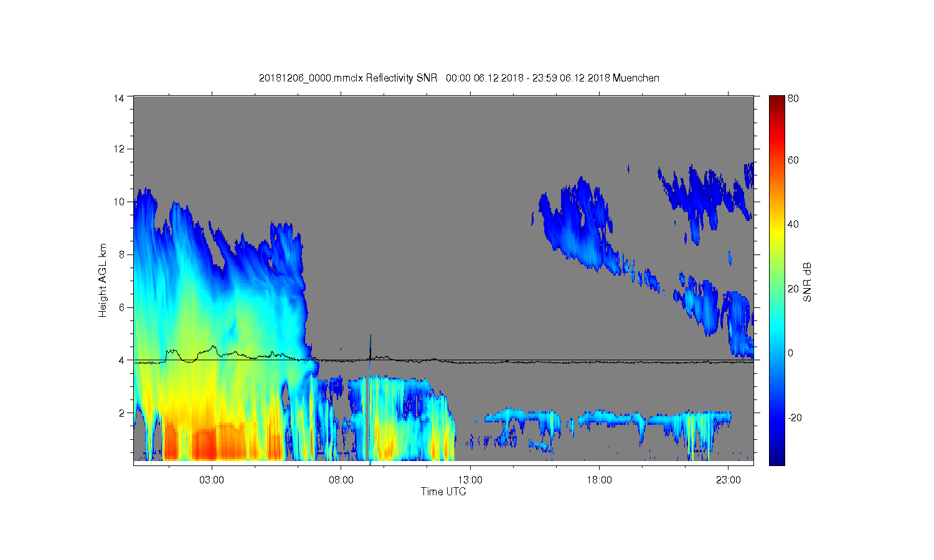The width and height of the screenshot is (934, 560).
Task: Click the colorbar 60 dB label
Action: tap(793, 161)
